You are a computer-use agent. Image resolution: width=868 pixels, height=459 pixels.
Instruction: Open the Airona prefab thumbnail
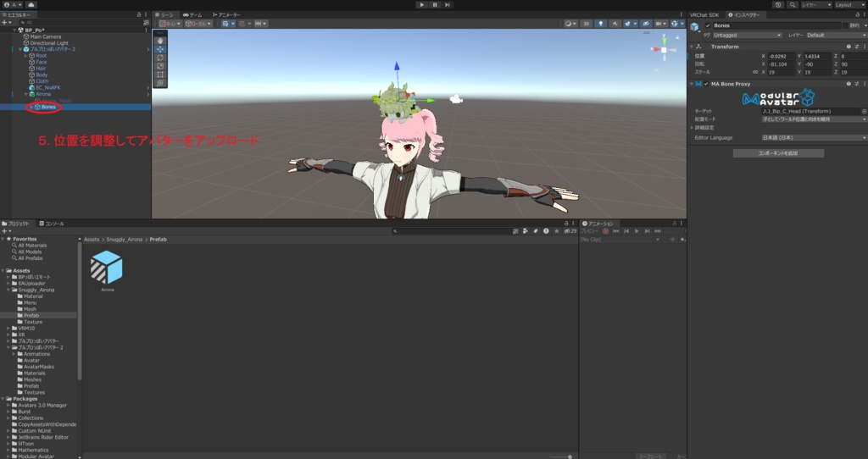point(107,267)
